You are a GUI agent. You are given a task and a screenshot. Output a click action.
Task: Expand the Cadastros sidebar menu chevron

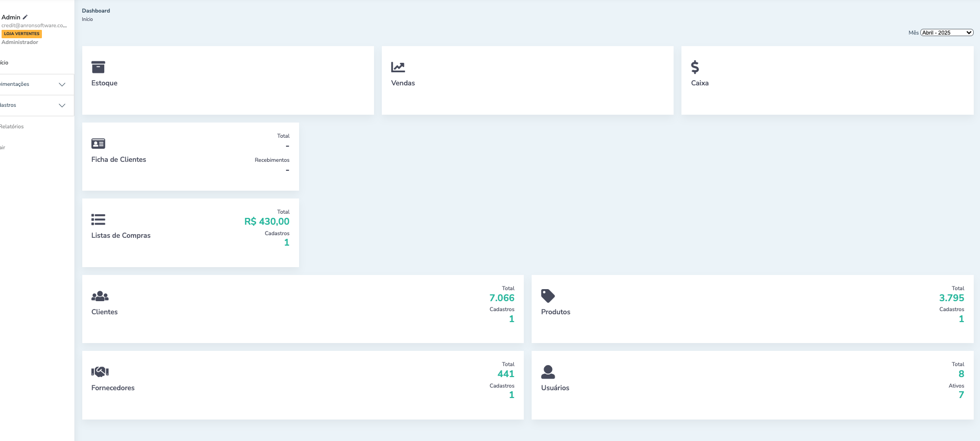point(62,105)
